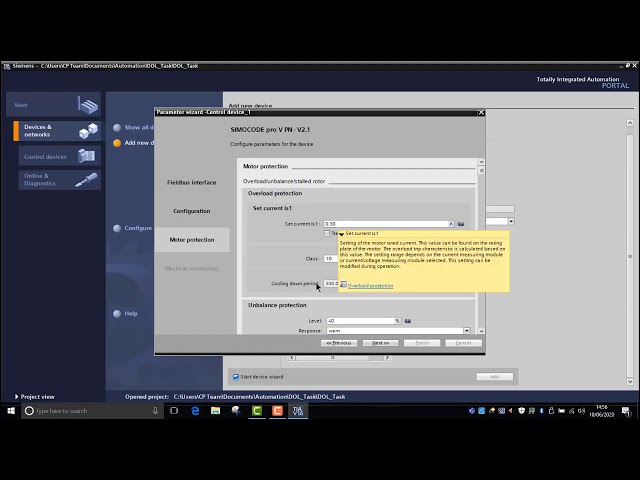The height and width of the screenshot is (480, 640).
Task: Open Control devices portal icon
Action: [87, 156]
